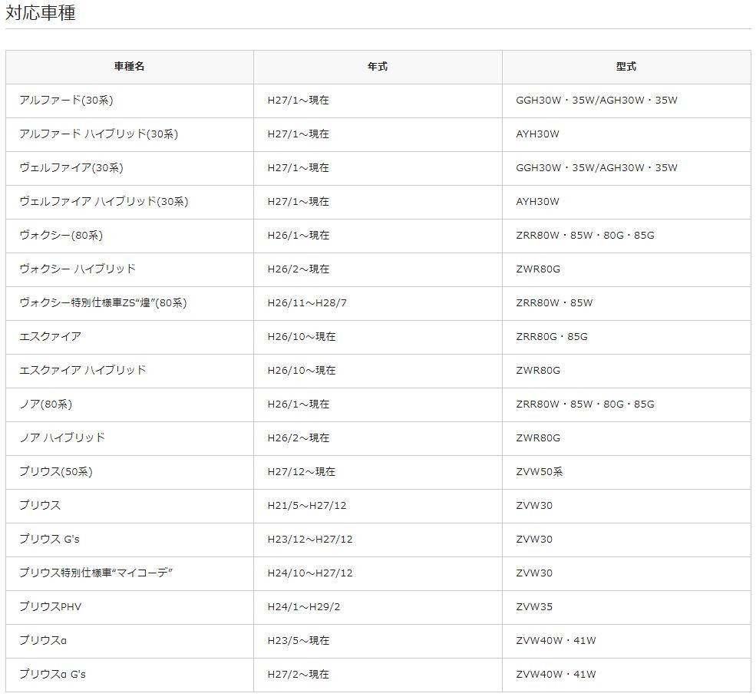This screenshot has width=756, height=700.
Task: Click the ZVW50系 model cell
Action: click(x=626, y=471)
